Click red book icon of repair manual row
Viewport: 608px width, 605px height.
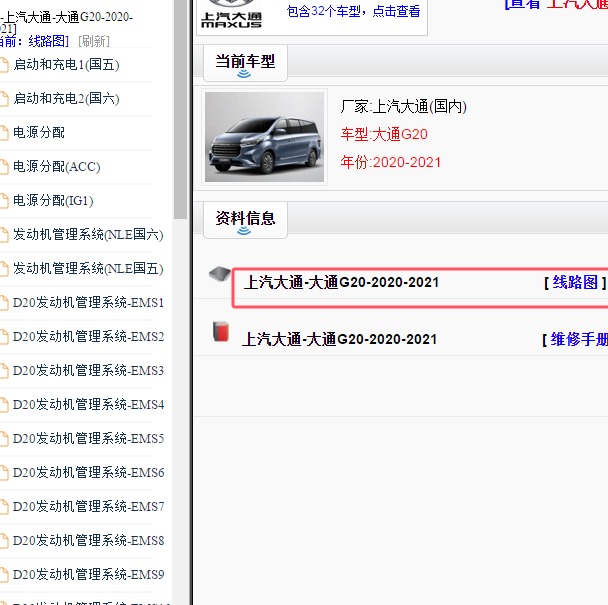click(221, 332)
